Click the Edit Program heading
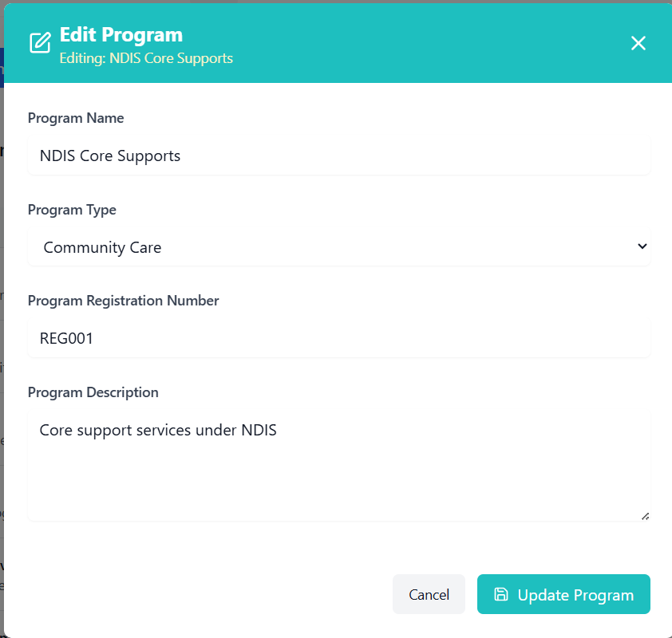This screenshot has height=638, width=672. point(121,35)
